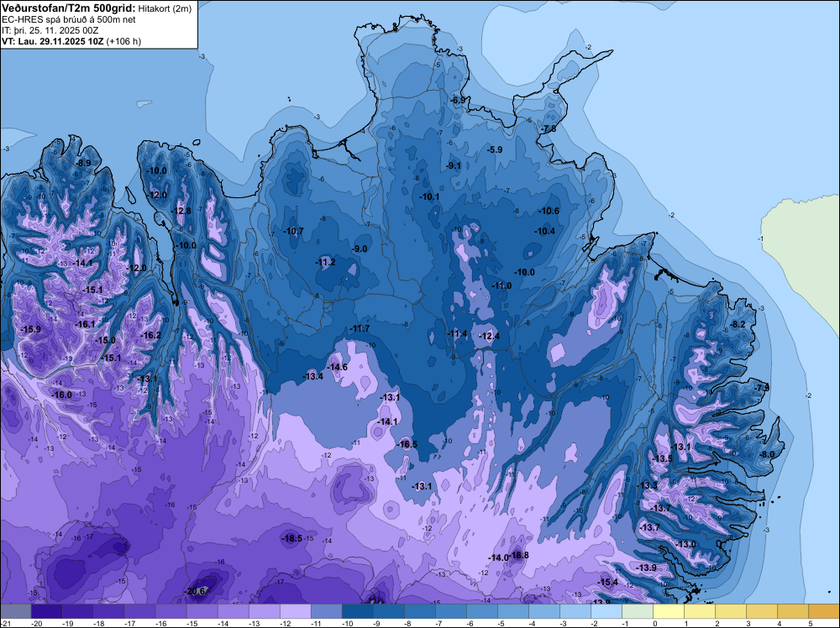
Task: Click the -13.5 temperature value
Action: [662, 458]
